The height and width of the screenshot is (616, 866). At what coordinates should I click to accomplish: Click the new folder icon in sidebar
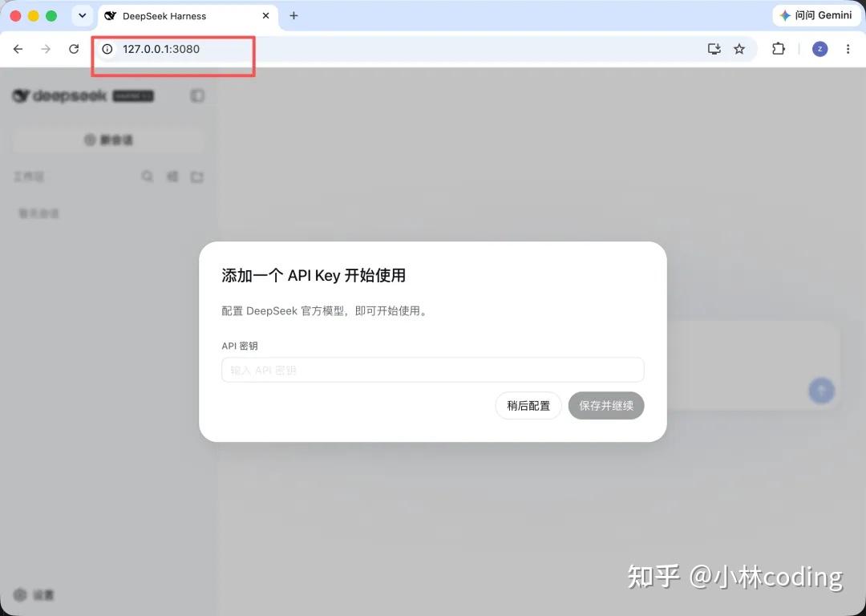(197, 176)
